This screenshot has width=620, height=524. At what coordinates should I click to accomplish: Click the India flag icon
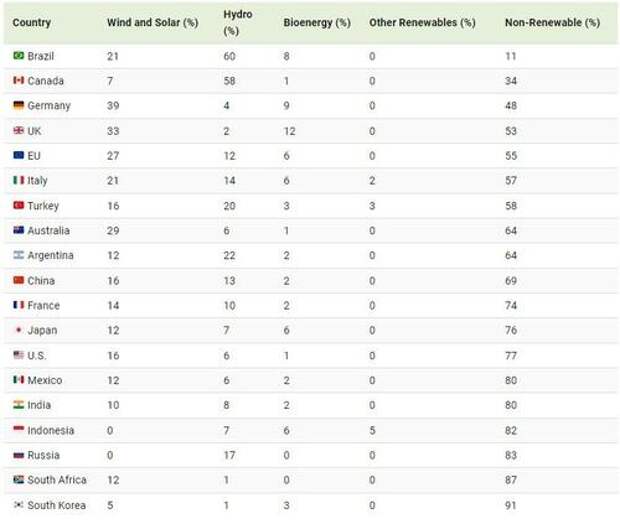pos(18,405)
